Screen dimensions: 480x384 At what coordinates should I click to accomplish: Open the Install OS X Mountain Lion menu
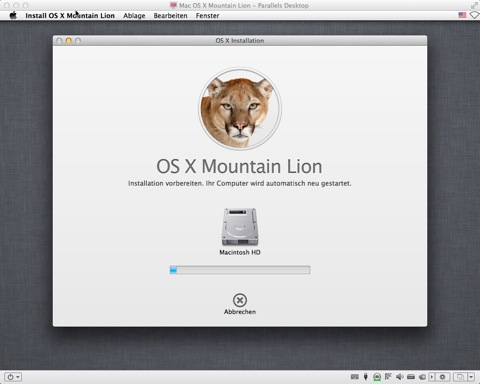pos(70,16)
